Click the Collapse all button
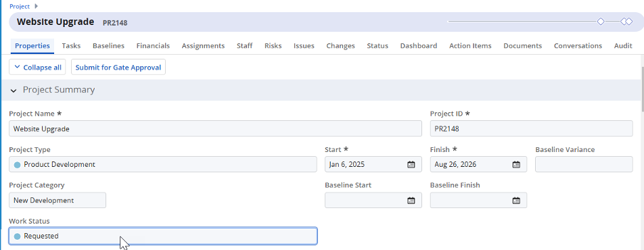This screenshot has height=250, width=644. pyautogui.click(x=37, y=68)
